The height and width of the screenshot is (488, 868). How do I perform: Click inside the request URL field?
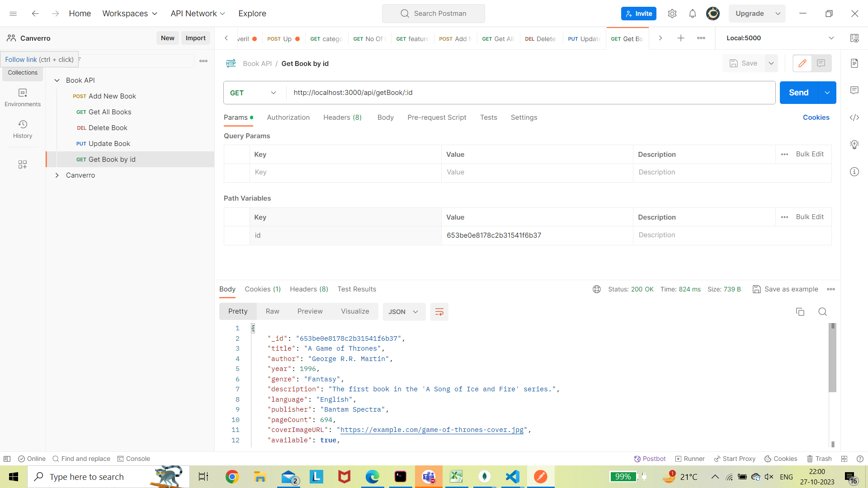click(407, 93)
